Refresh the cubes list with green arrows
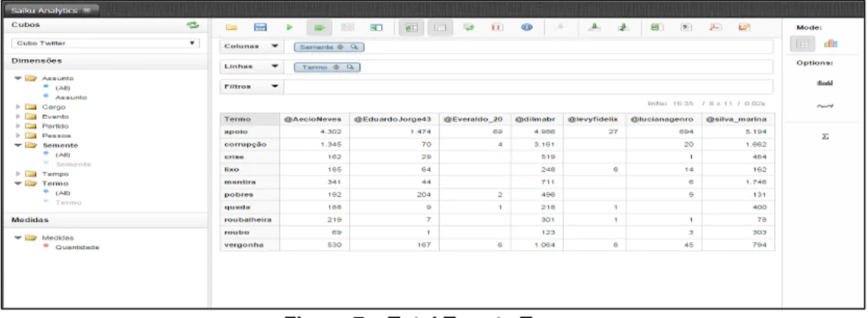The image size is (868, 318). [193, 26]
